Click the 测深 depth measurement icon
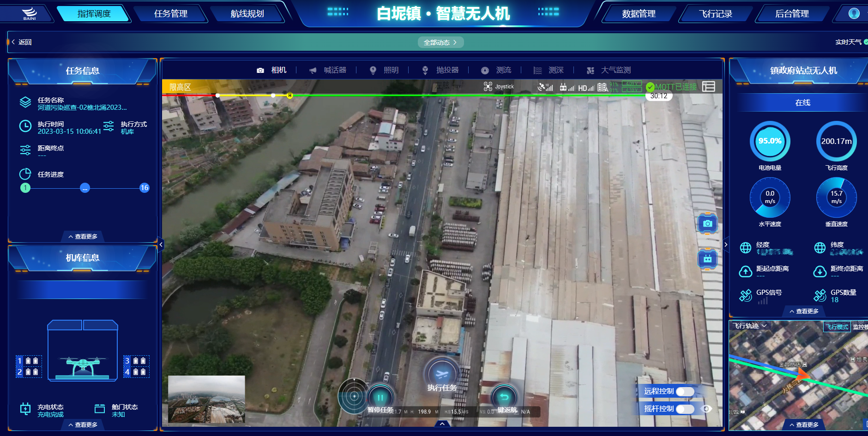Screen dimensions: 868x436 click(537, 70)
